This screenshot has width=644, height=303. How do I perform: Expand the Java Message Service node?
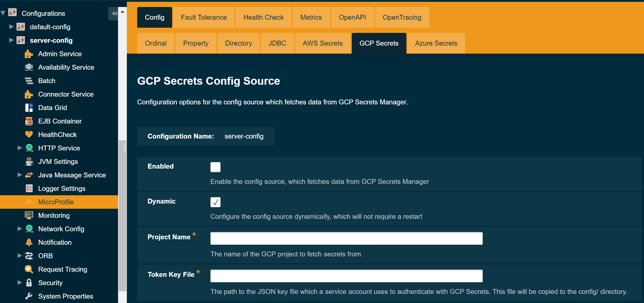click(20, 175)
